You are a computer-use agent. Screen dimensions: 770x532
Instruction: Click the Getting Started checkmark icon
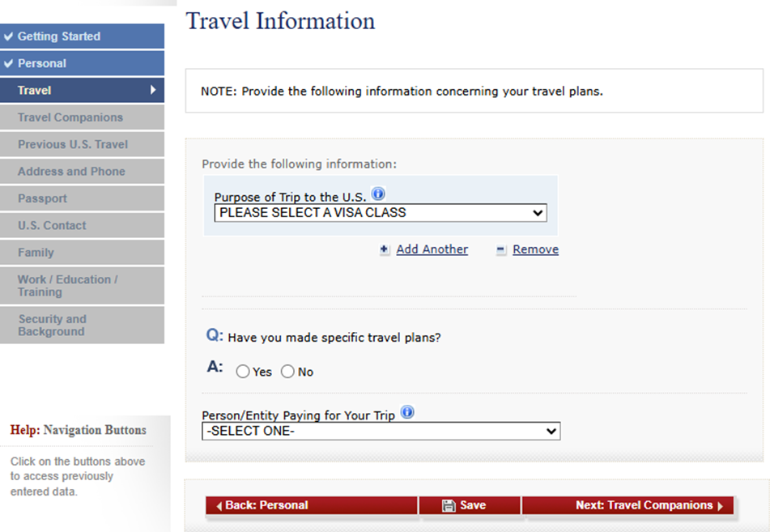tap(9, 36)
